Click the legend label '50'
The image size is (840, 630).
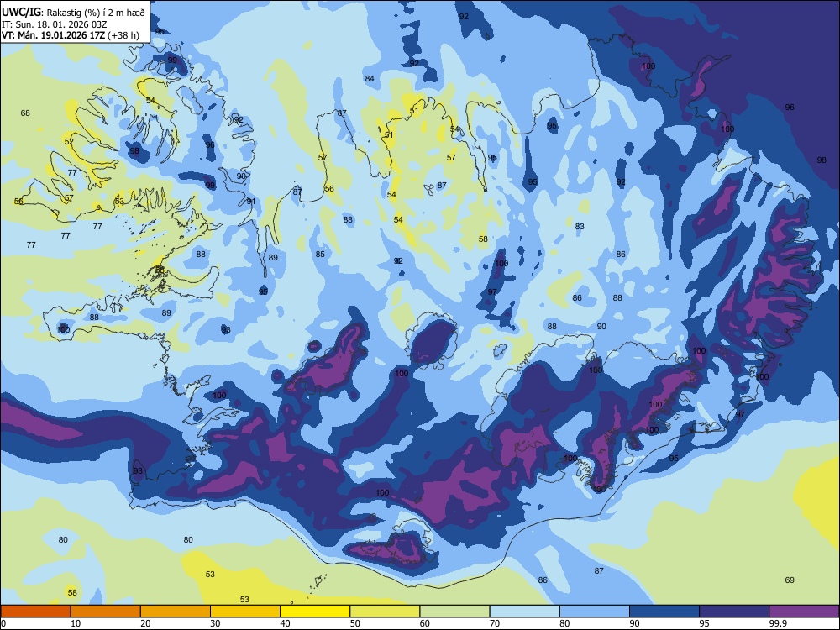tap(354, 623)
